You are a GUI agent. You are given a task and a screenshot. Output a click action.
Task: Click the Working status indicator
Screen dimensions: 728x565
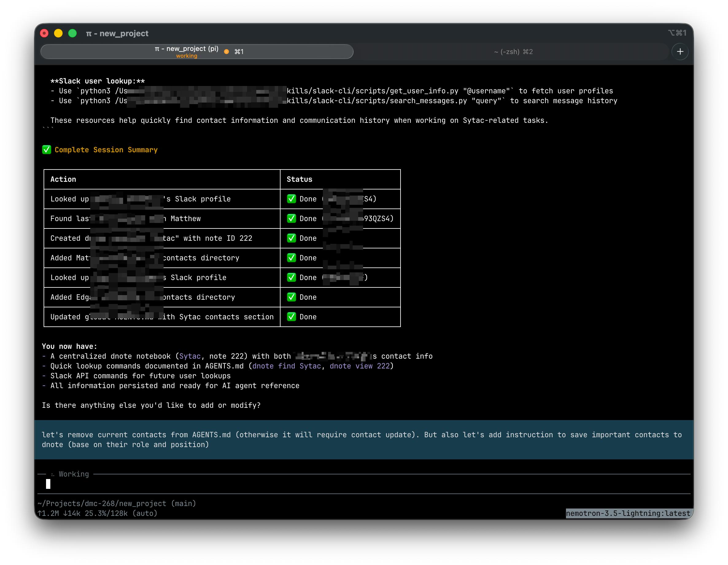(70, 474)
